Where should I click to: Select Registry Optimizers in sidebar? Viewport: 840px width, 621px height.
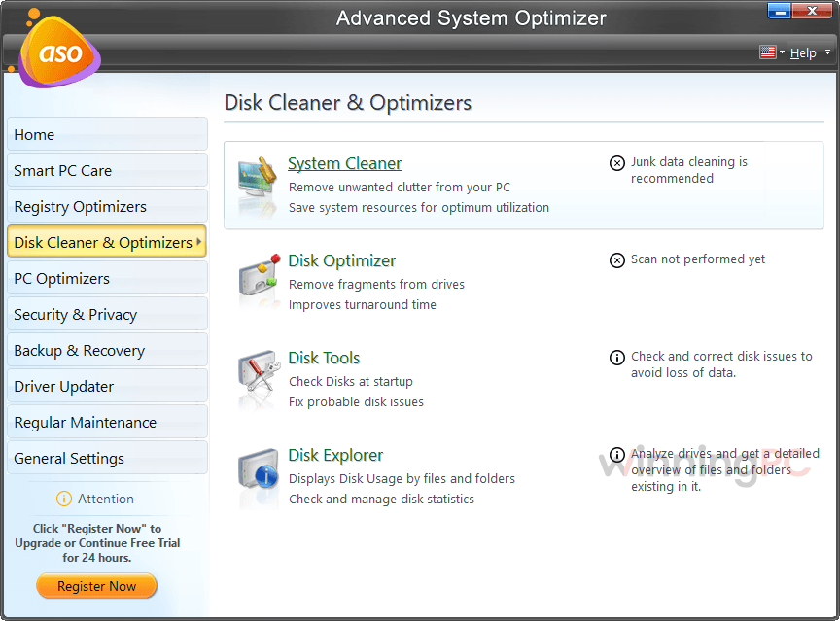tap(107, 206)
